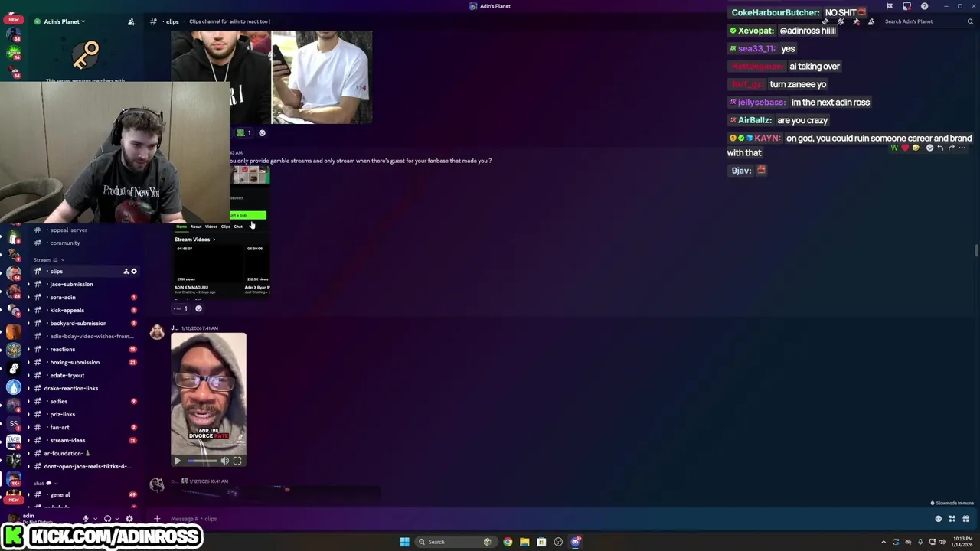980x551 pixels.
Task: Expand threads arrow beside selfies channel
Action: pos(28,401)
